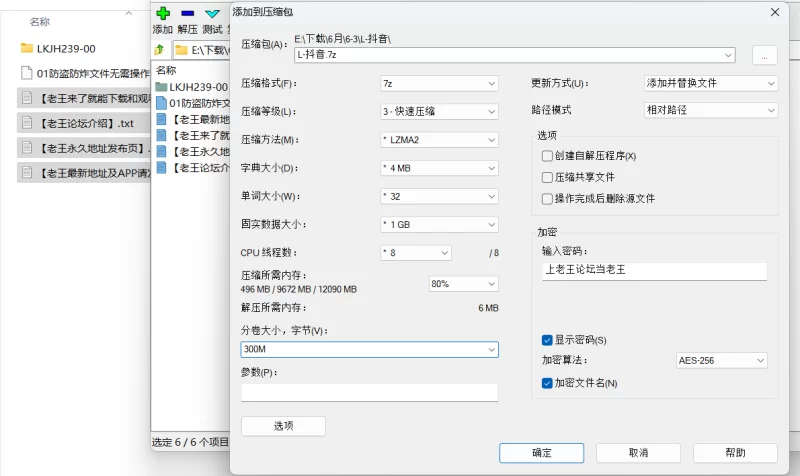Screen dimensions: 800x476
Task: Click 【老王最新地址及APP file icon in Explorer
Action: (27, 173)
